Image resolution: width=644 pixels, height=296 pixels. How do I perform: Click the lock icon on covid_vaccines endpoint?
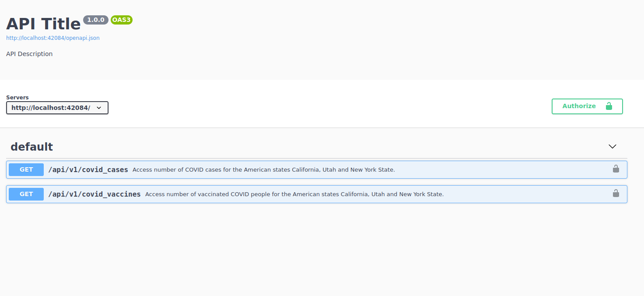(616, 194)
